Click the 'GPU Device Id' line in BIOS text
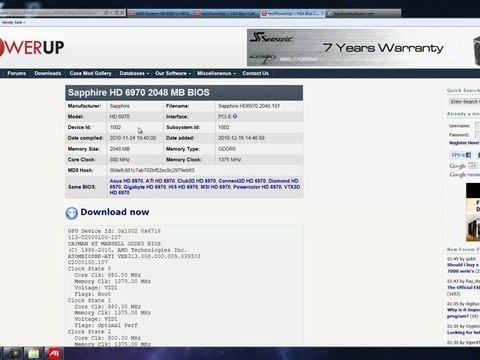This screenshot has height=360, width=480. pyautogui.click(x=114, y=231)
